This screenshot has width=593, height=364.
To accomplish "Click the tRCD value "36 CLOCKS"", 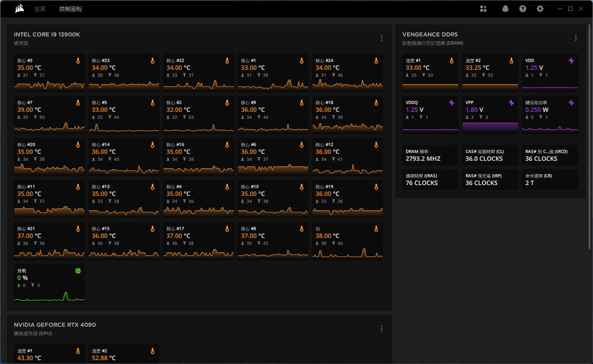I will (541, 159).
